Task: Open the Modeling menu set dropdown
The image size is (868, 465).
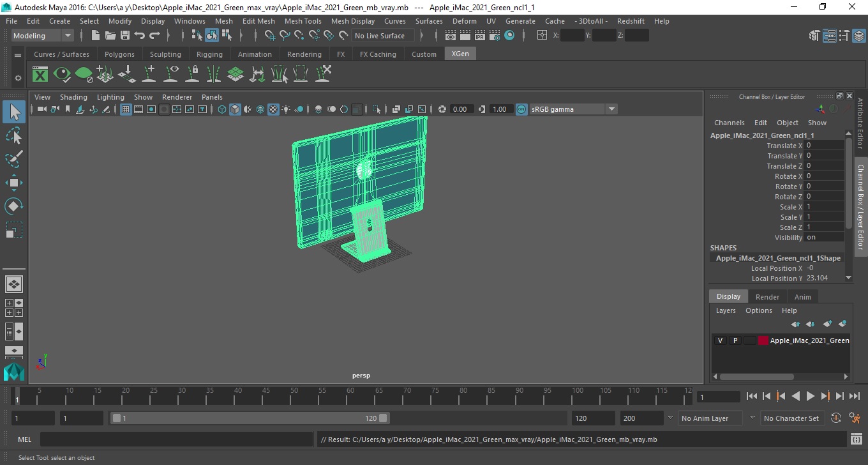Action: 42,36
